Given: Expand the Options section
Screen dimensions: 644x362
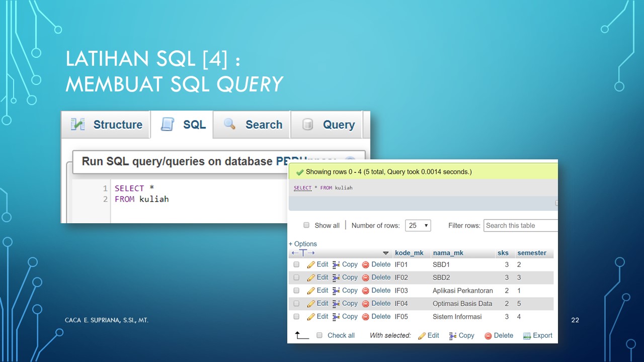Looking at the screenshot, I should pos(302,243).
